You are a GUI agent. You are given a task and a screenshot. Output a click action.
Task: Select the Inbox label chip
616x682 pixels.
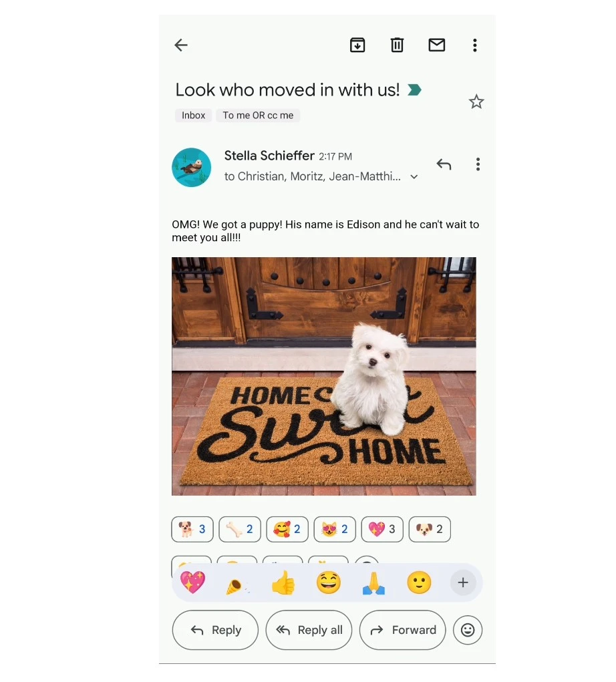point(193,116)
